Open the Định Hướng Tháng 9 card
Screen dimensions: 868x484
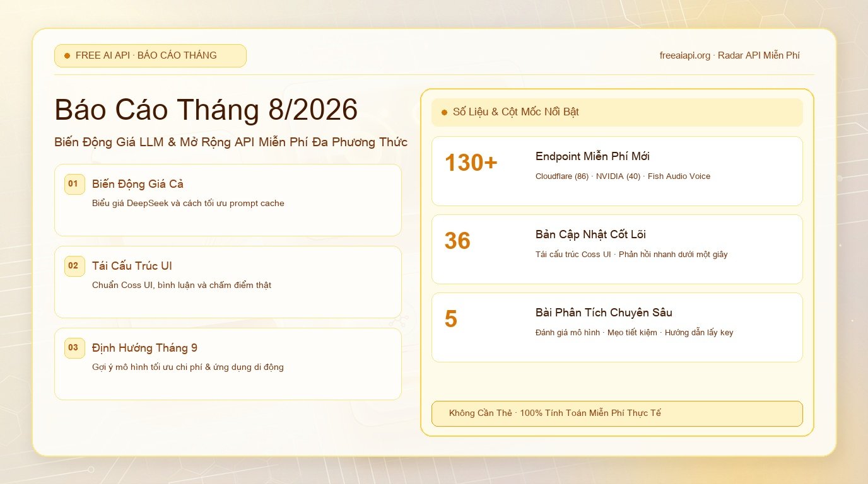tap(228, 364)
